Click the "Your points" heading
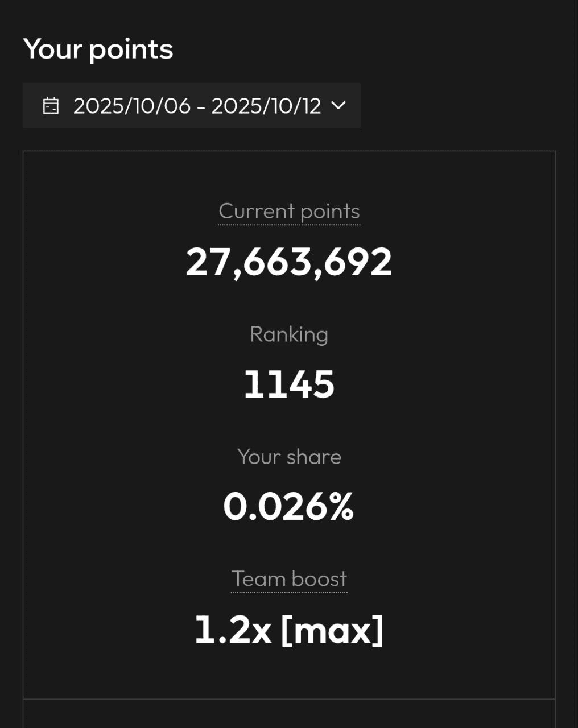The image size is (578, 728). pyautogui.click(x=98, y=49)
